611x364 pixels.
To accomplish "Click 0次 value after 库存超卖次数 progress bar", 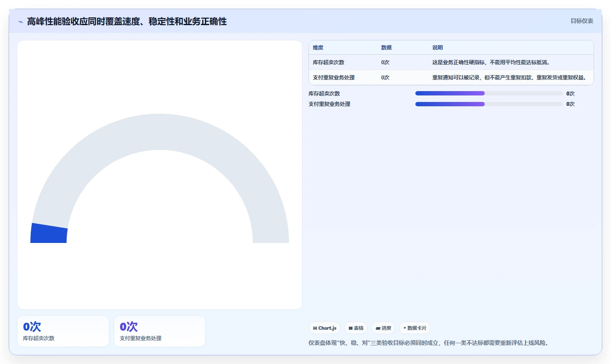I will pos(570,94).
